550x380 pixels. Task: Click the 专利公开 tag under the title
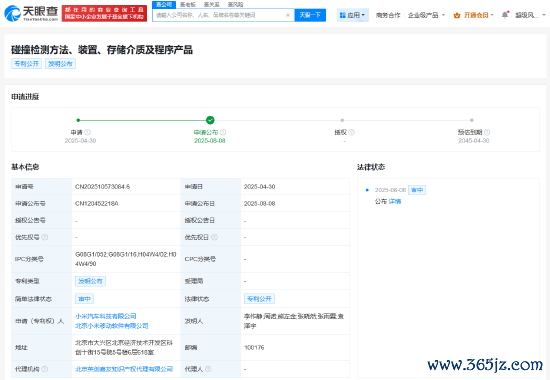click(26, 64)
